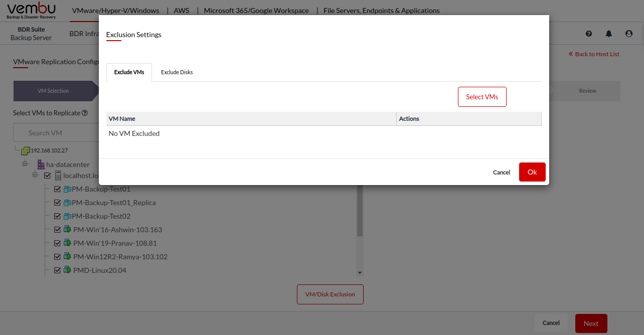Screen dimensions: 644x335
Task: Switch to the Exclude Disks tab
Action: tap(177, 72)
